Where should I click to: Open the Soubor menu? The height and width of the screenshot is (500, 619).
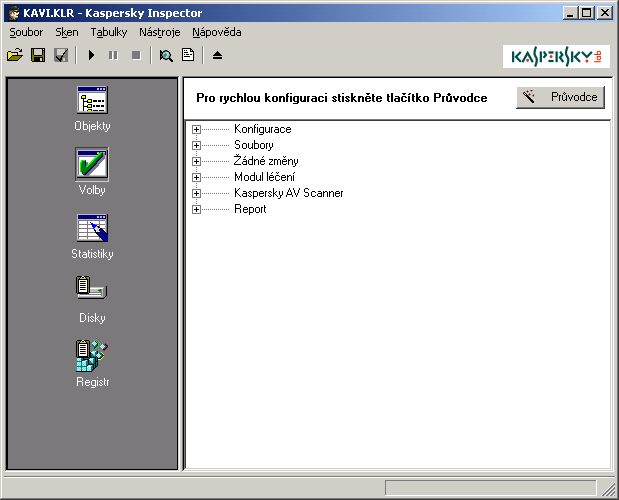[26, 32]
